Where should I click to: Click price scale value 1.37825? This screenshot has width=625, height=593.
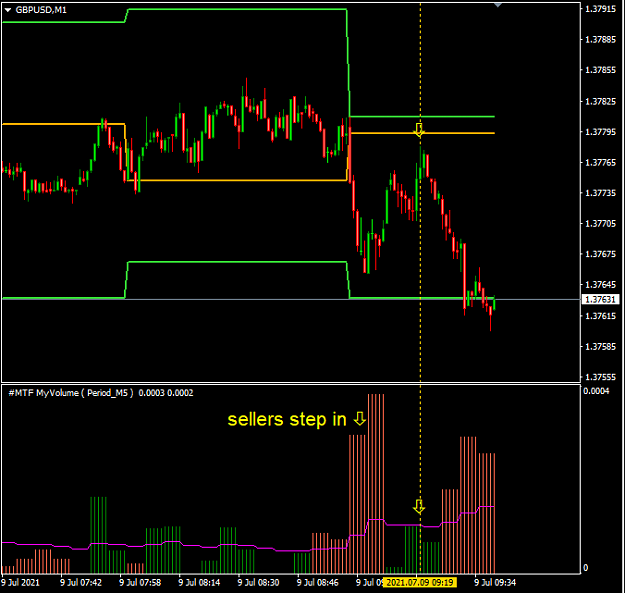pos(600,101)
